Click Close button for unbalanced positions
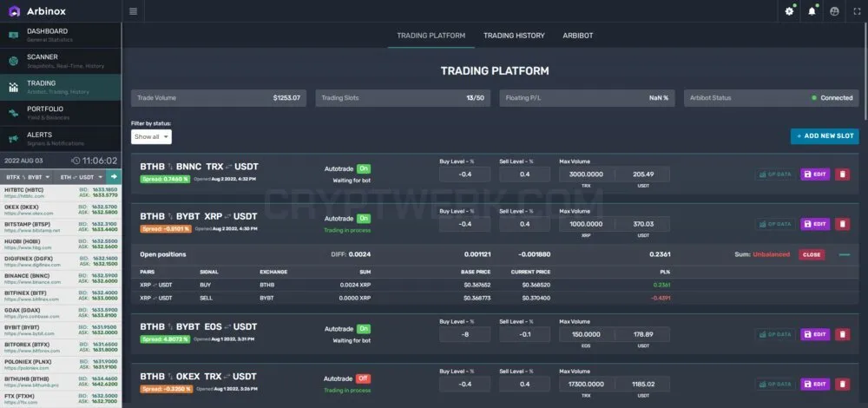Screen dimensions: 868x408 [812, 254]
